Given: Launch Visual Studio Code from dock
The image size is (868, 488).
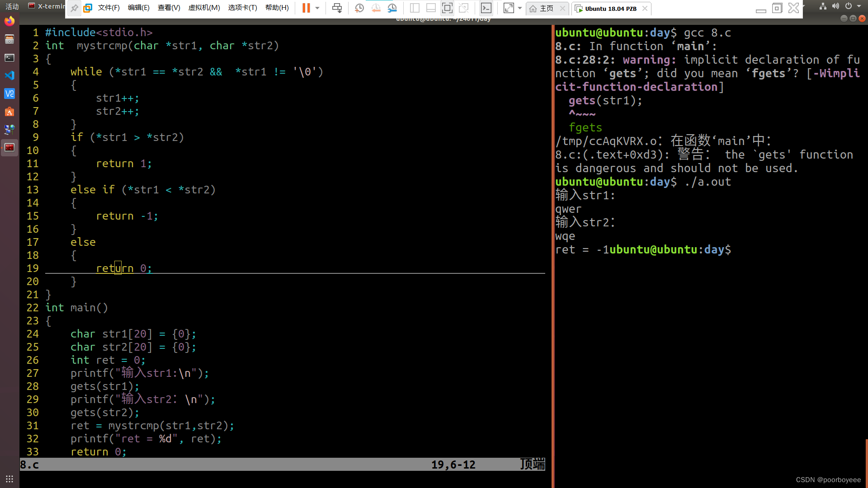Looking at the screenshot, I should click(x=9, y=75).
